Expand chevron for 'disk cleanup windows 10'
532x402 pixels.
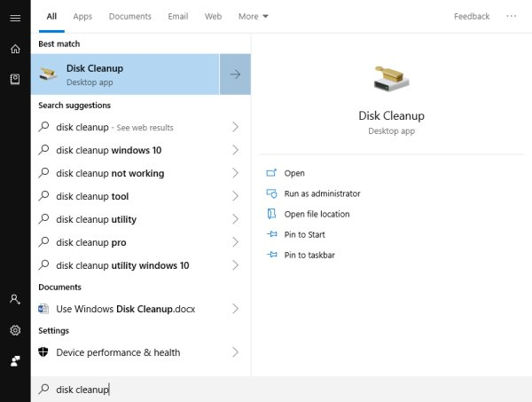[235, 150]
